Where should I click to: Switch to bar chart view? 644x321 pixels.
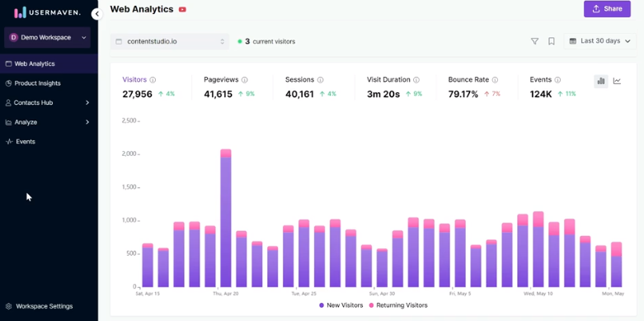(601, 81)
